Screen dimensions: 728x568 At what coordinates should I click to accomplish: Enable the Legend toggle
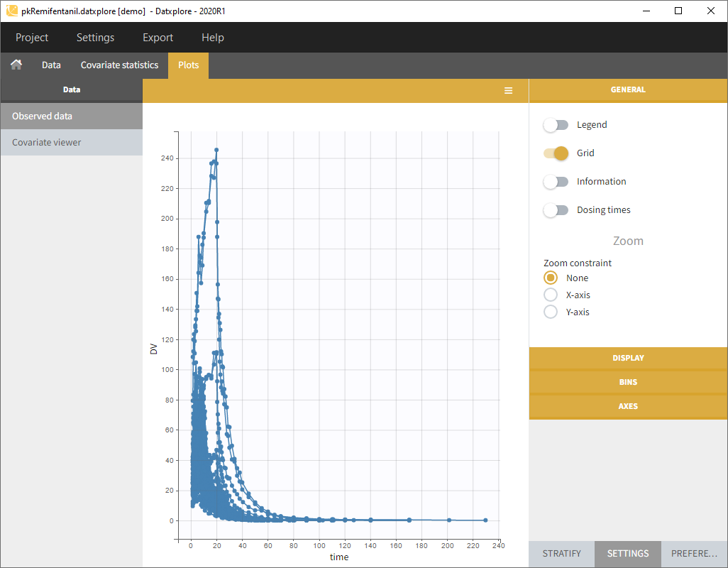[556, 125]
